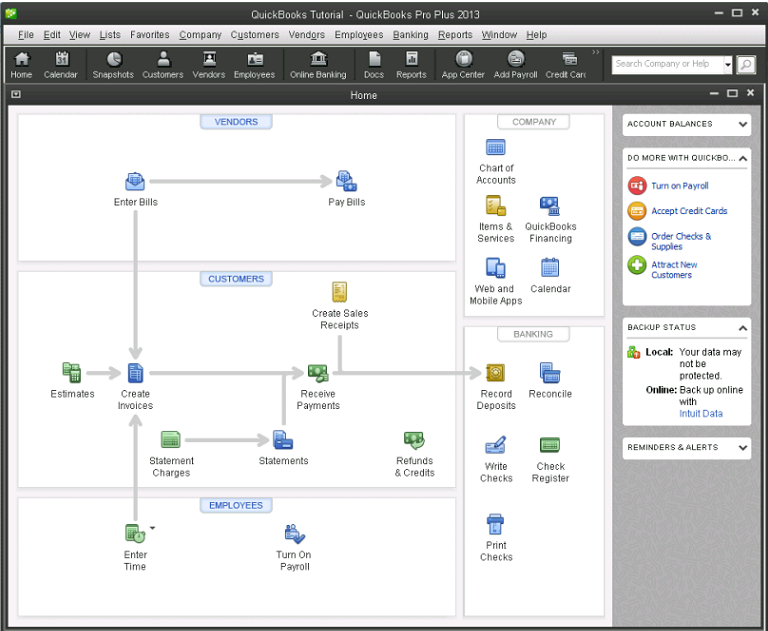Open the Home window menu dropdown
768x631 pixels.
(x=16, y=94)
